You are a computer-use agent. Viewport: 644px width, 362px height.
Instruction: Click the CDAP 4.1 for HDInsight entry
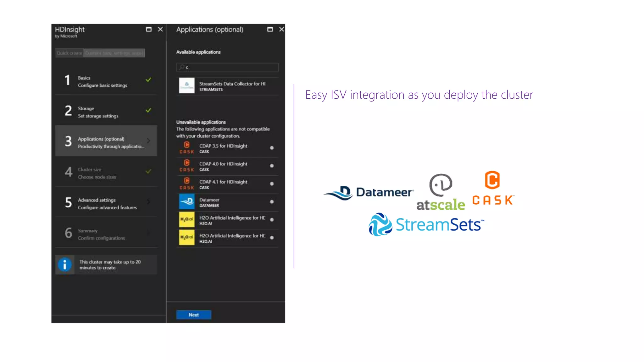coord(227,184)
